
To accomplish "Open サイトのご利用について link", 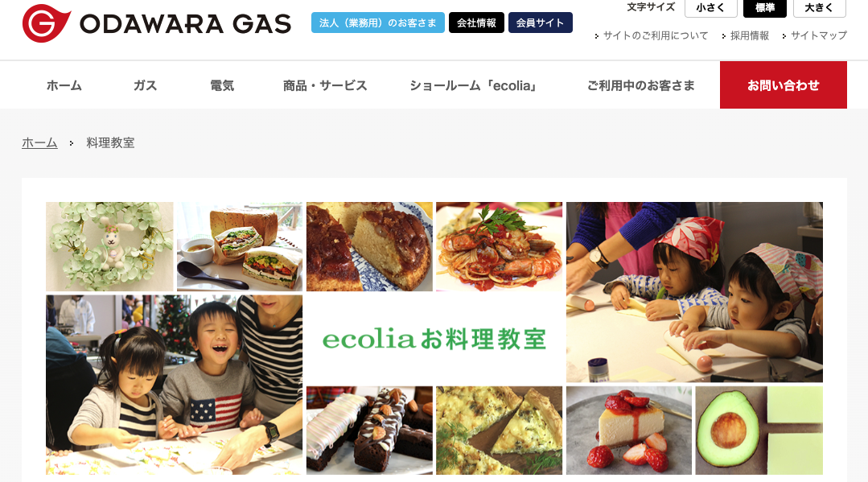I will click(x=656, y=35).
